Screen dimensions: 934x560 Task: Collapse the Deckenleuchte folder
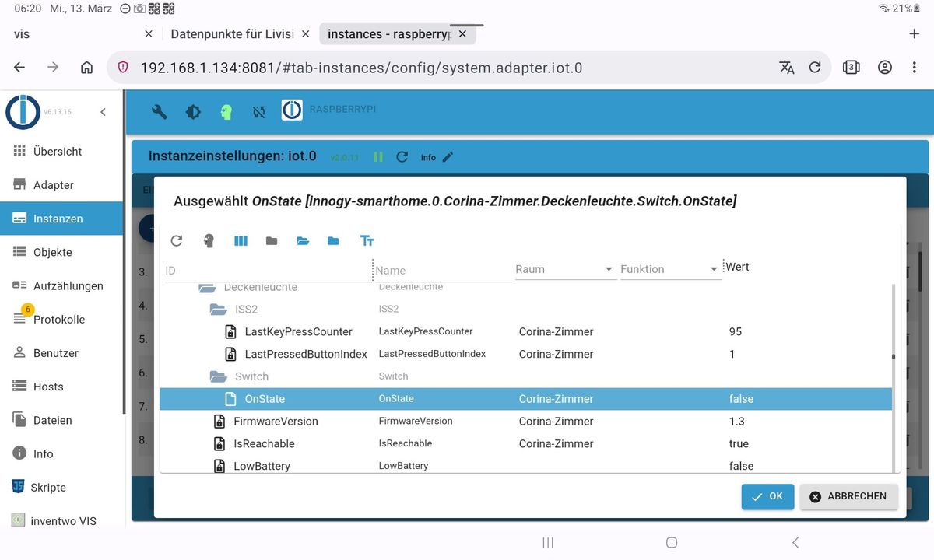207,288
